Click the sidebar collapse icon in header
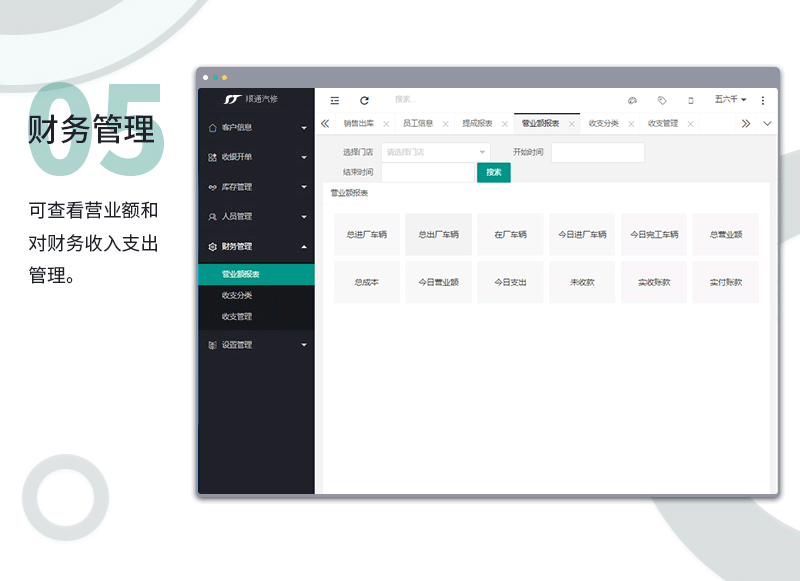800x581 pixels. (335, 100)
